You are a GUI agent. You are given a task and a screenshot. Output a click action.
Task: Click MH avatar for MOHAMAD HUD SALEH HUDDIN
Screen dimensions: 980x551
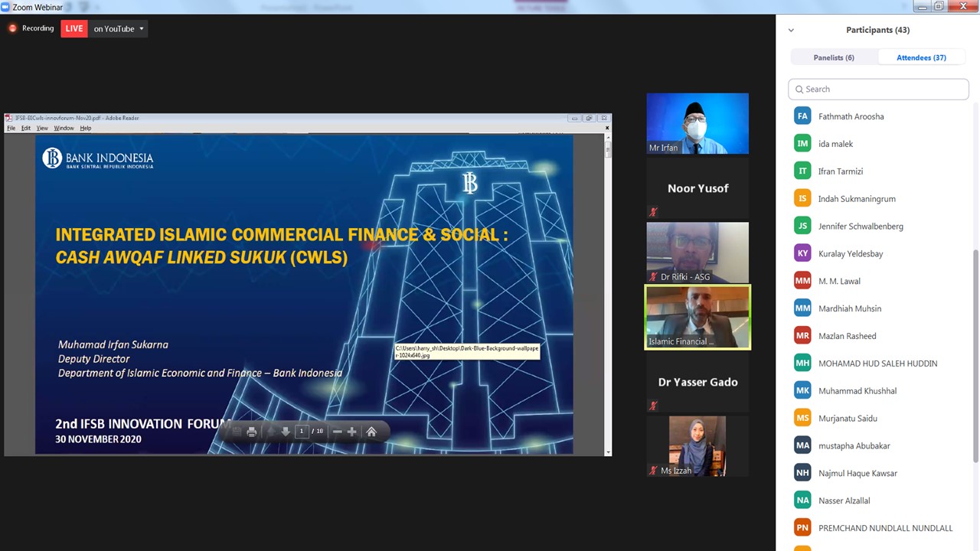pos(802,364)
